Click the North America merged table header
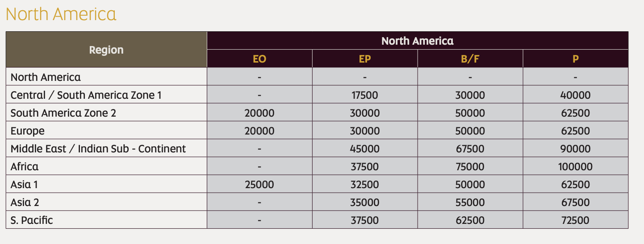 [418, 41]
